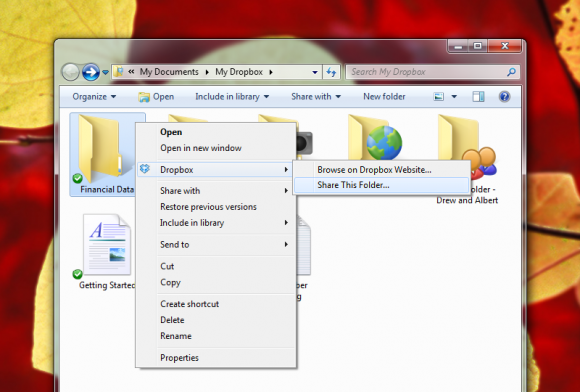Minimize the Explorer window
Image resolution: width=580 pixels, height=392 pixels.
pyautogui.click(x=458, y=46)
